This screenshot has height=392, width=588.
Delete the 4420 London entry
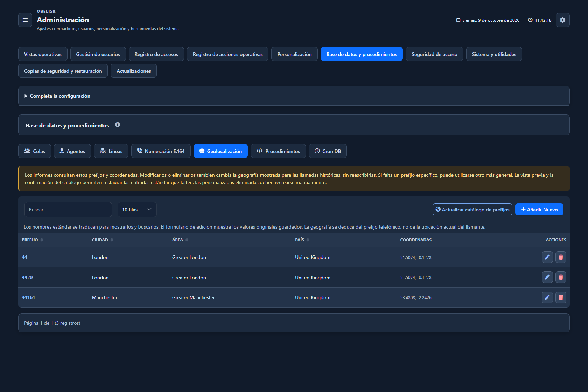click(x=561, y=277)
